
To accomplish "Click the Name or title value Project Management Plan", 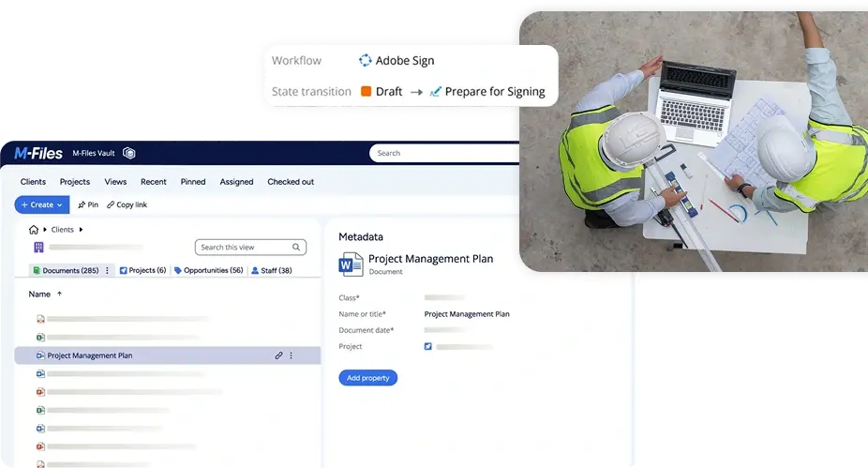I will click(467, 314).
